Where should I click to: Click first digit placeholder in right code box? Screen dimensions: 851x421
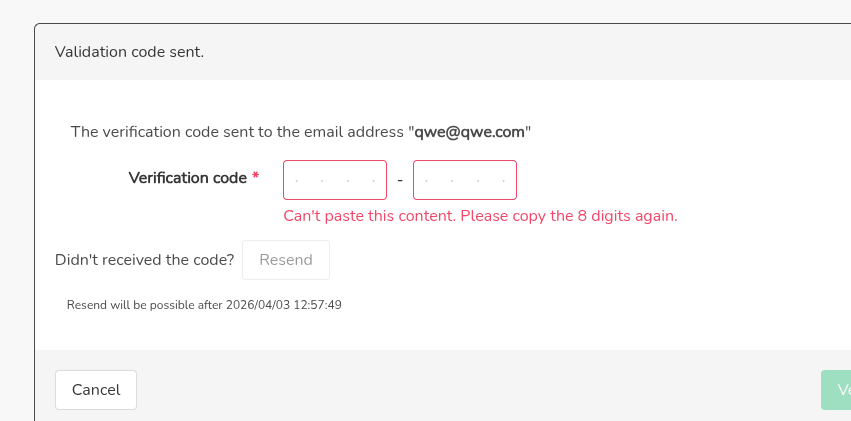427,181
